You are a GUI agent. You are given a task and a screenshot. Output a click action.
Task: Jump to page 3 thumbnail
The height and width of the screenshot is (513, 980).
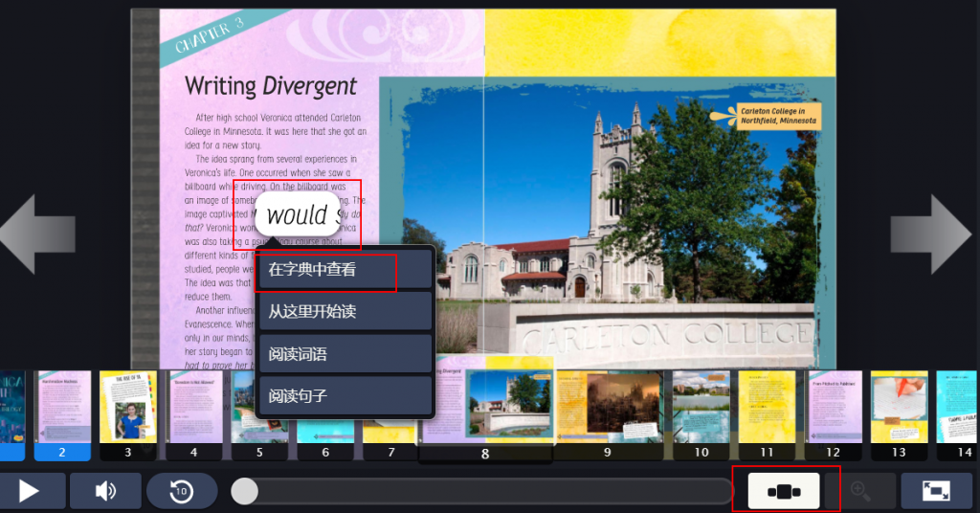tap(127, 408)
